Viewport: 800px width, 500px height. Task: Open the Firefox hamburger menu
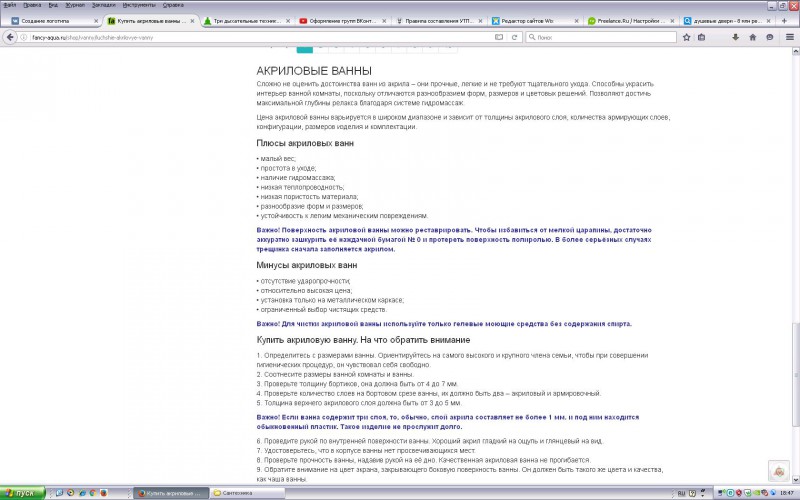[x=790, y=37]
